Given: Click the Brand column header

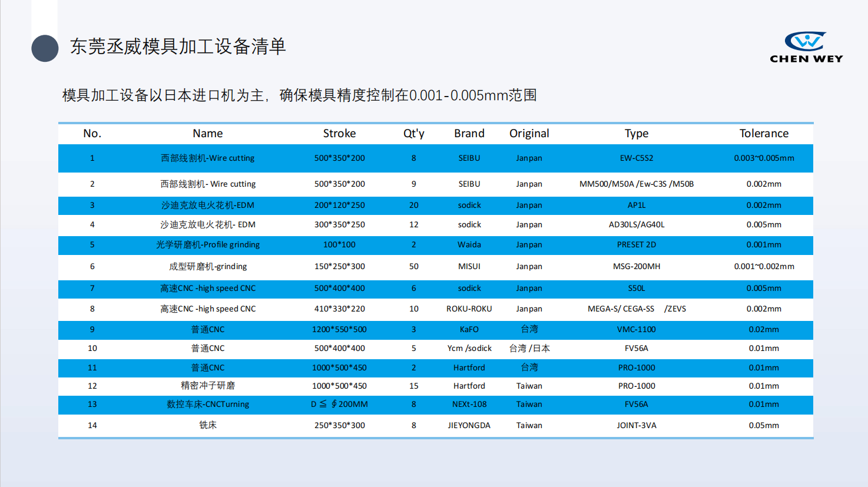Looking at the screenshot, I should [469, 134].
